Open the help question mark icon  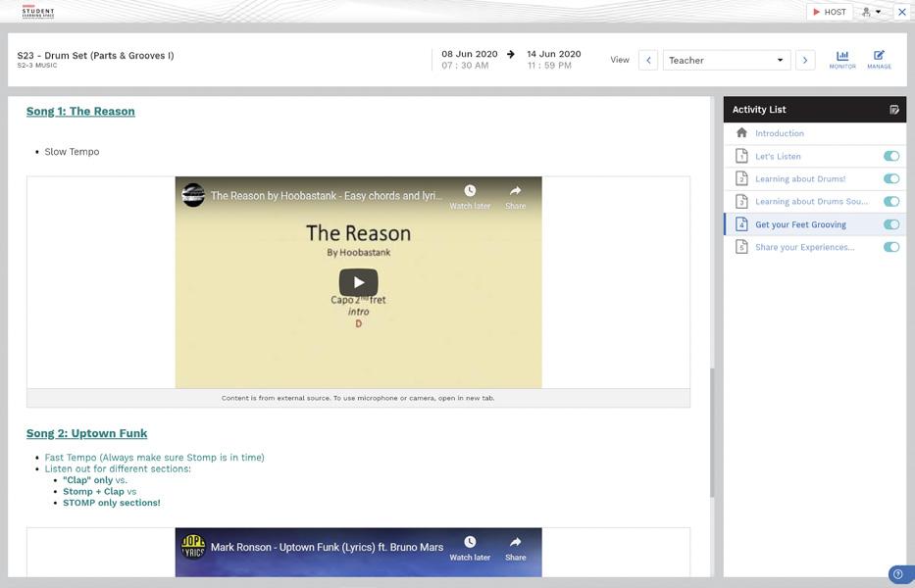[x=898, y=574]
